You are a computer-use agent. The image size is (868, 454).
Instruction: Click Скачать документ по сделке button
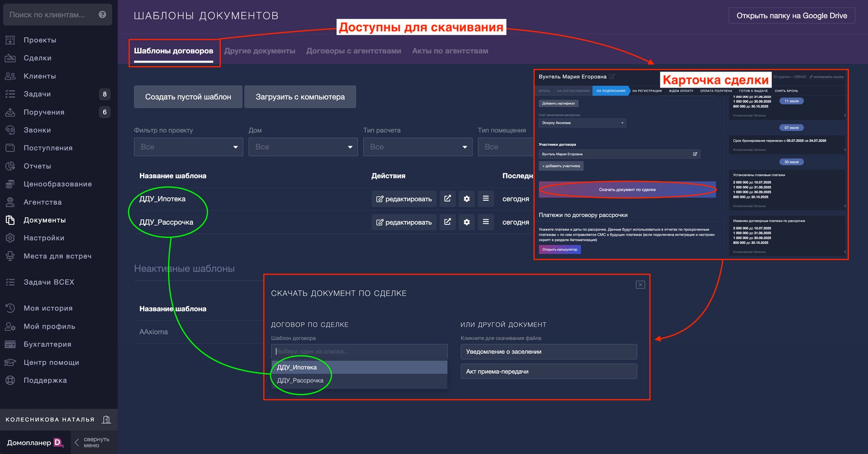click(x=627, y=189)
